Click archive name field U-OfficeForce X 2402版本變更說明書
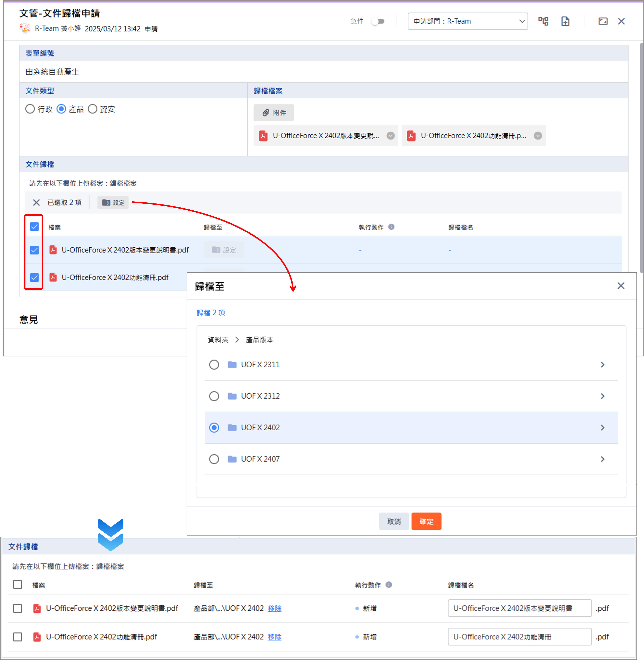644x660 pixels. coord(520,608)
